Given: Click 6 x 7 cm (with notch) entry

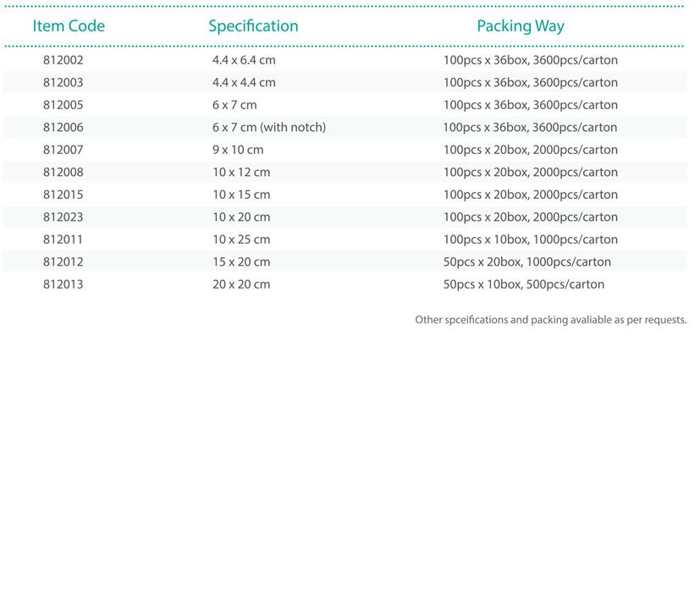Looking at the screenshot, I should tap(269, 127).
